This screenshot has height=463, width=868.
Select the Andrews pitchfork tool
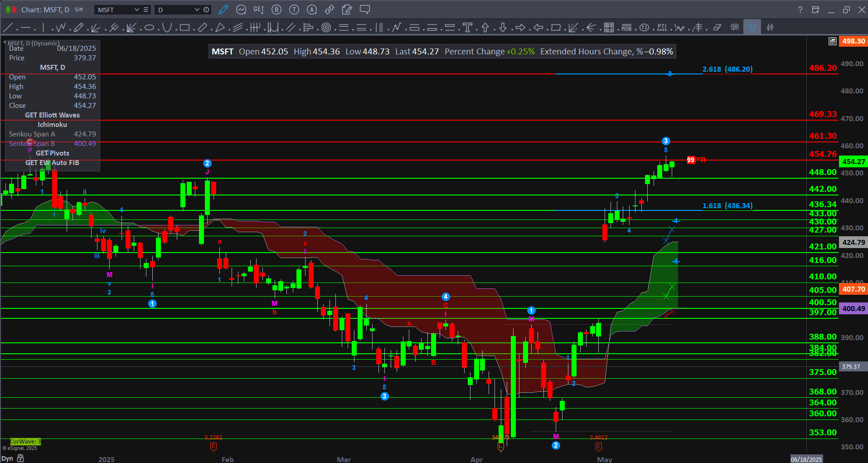(x=114, y=28)
